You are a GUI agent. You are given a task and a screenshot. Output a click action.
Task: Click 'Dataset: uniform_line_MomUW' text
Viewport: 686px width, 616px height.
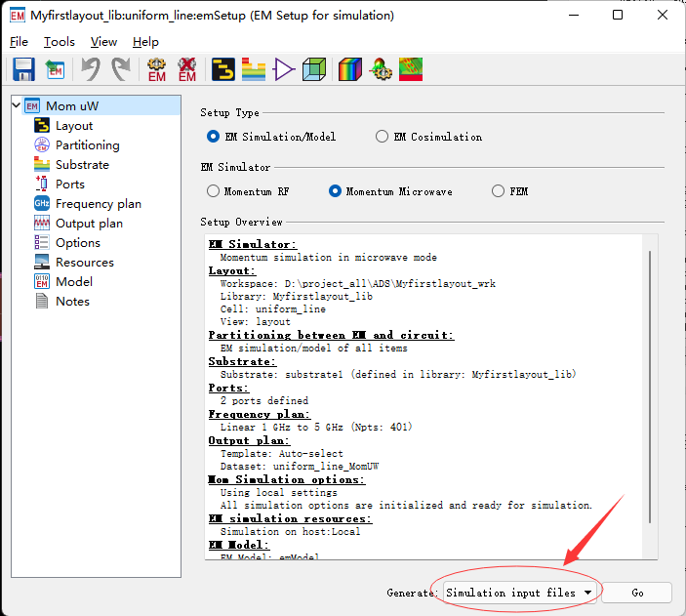pyautogui.click(x=300, y=467)
